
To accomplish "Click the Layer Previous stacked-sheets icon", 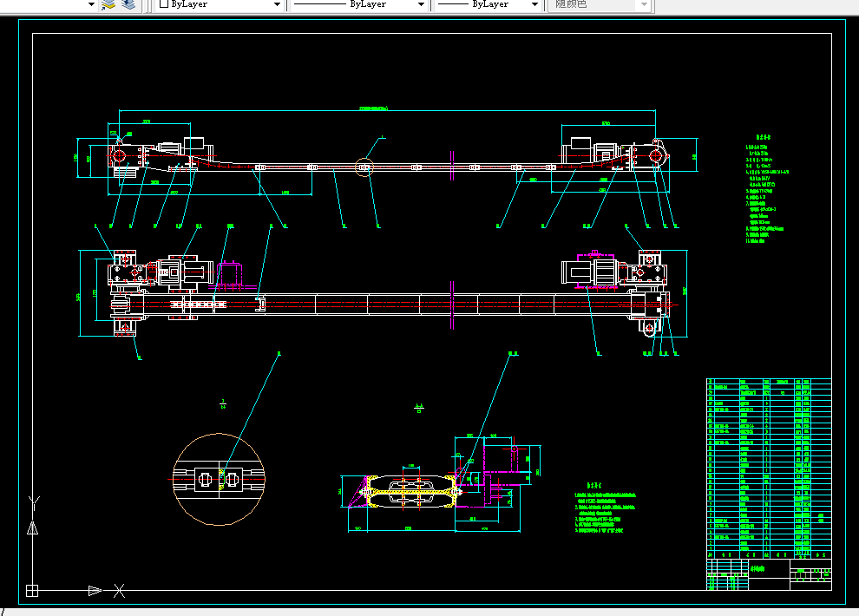I will click(x=128, y=5).
